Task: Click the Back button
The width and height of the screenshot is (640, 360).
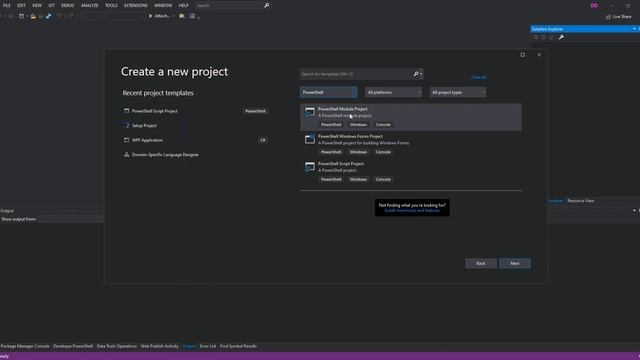Action: coord(481,263)
